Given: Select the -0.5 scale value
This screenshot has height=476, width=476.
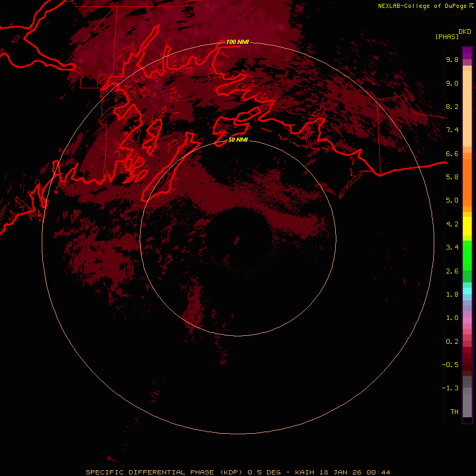Looking at the screenshot, I should coord(450,365).
